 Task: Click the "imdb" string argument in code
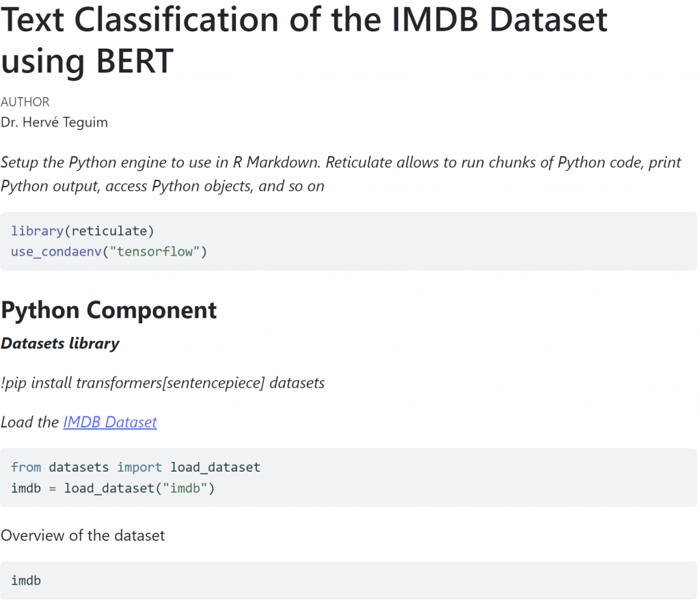click(185, 489)
